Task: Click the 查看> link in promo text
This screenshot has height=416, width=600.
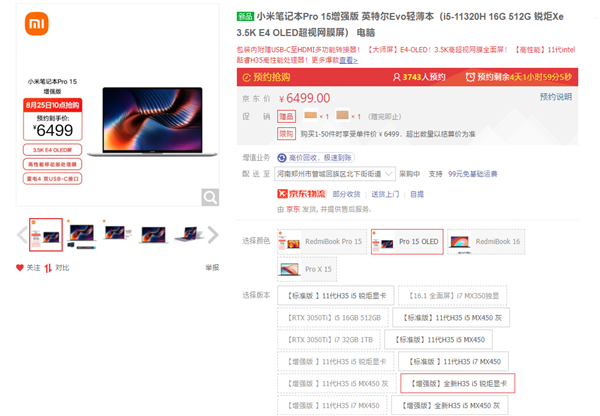Action: pyautogui.click(x=348, y=60)
